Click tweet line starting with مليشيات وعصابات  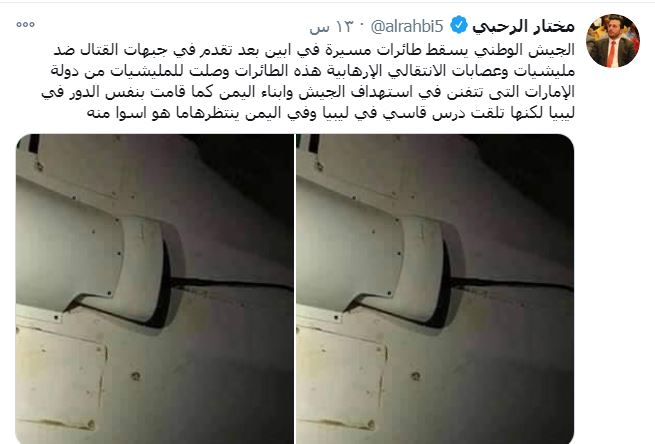click(313, 71)
